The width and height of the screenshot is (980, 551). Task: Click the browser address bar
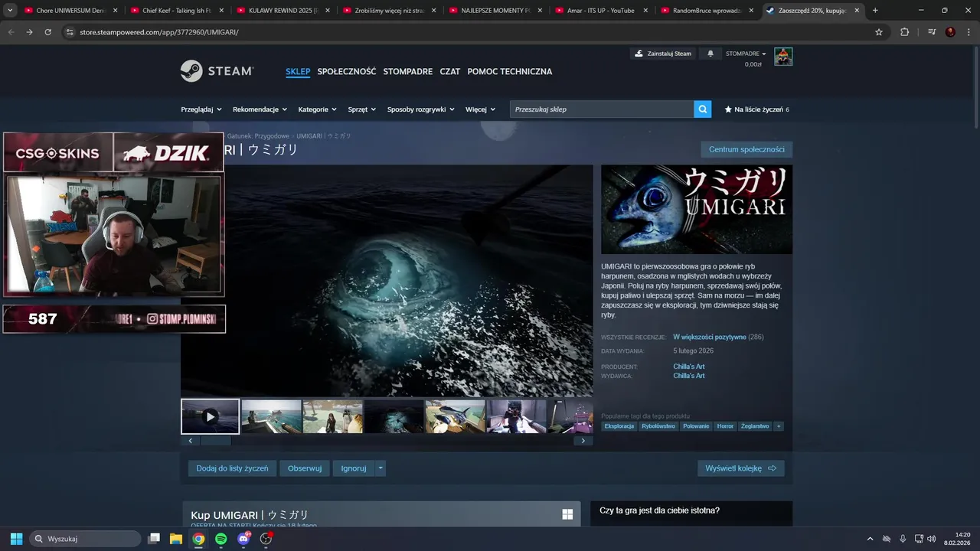(469, 32)
